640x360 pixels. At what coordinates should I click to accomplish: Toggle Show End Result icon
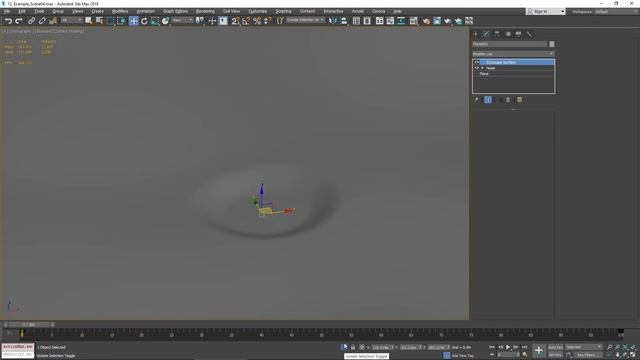(x=488, y=100)
